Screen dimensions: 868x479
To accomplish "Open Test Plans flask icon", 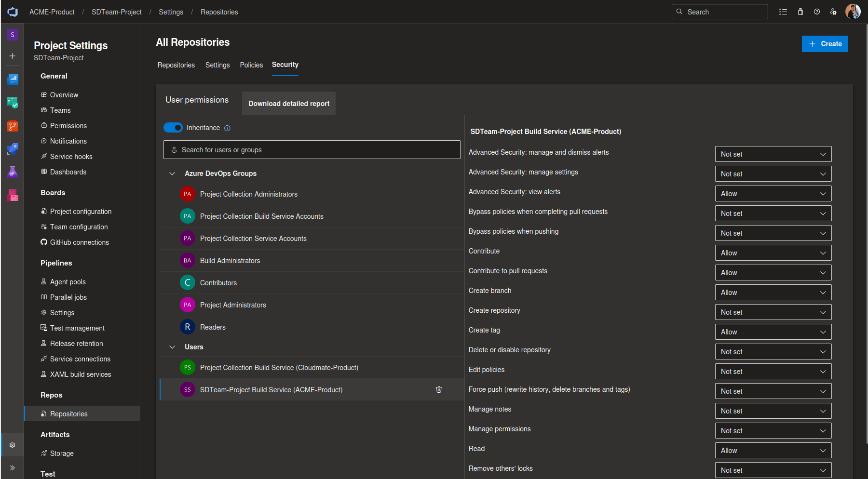I will click(x=13, y=172).
